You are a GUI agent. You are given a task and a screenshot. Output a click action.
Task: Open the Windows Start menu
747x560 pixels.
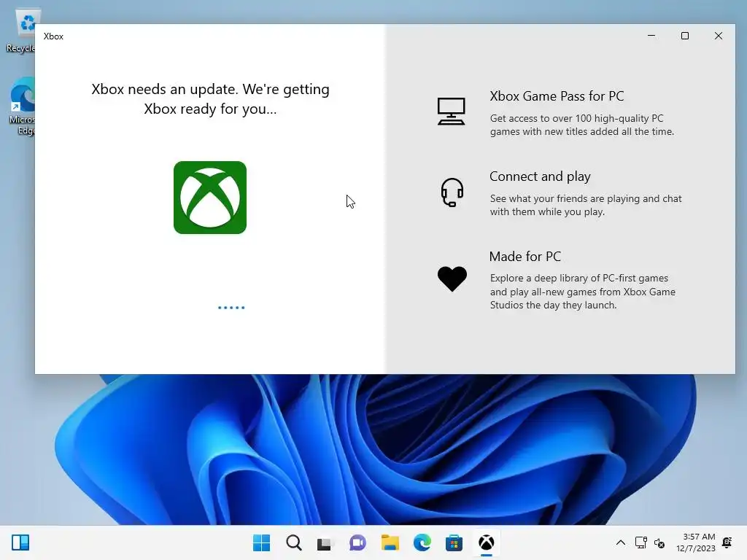[x=262, y=542]
